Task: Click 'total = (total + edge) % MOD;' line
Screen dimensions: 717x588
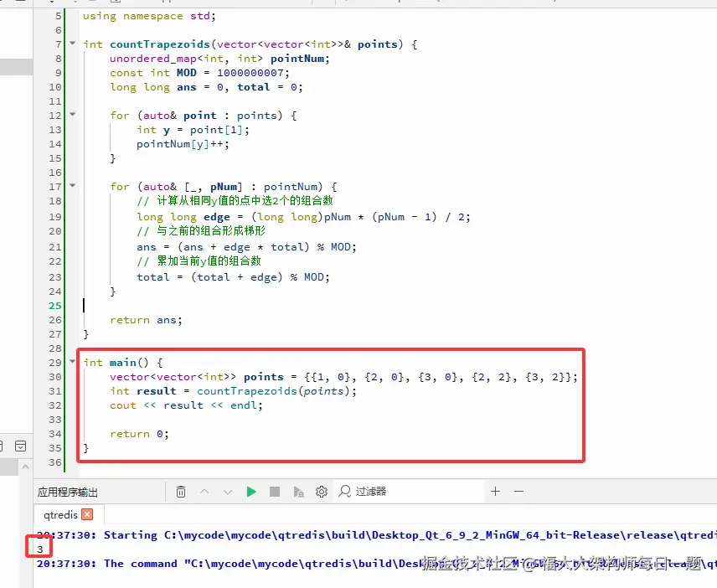Action: pyautogui.click(x=233, y=277)
